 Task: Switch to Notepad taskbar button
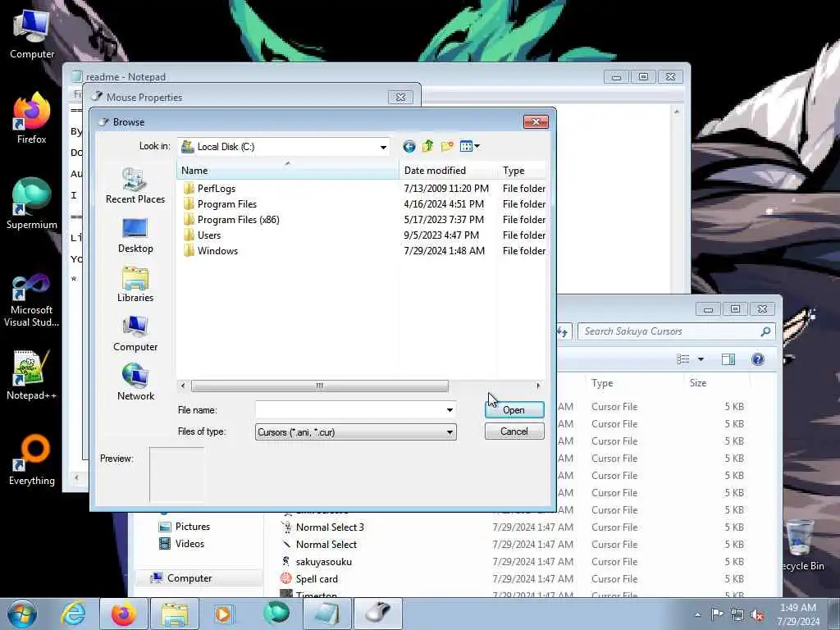coord(326,614)
